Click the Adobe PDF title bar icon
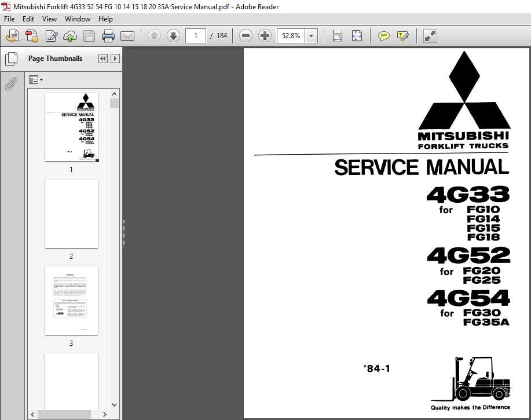Image resolution: width=531 pixels, height=420 pixels. [6, 6]
